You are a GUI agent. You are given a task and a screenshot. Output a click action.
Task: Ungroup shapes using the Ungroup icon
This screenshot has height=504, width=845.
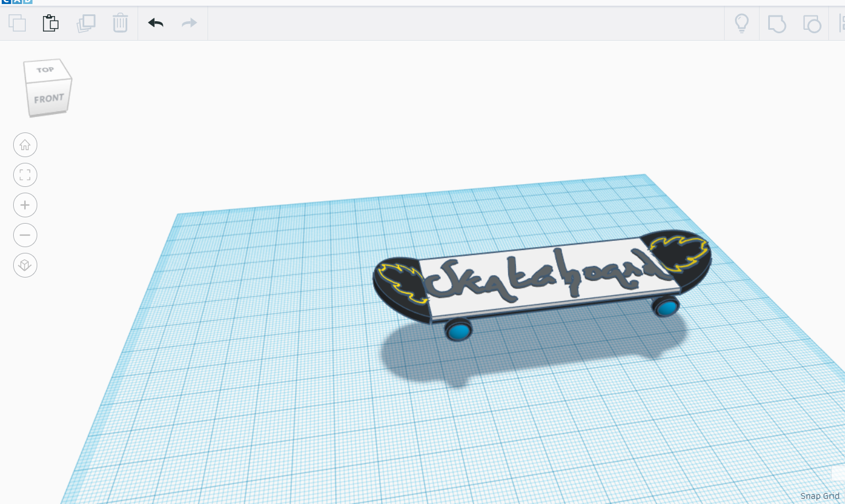[812, 24]
